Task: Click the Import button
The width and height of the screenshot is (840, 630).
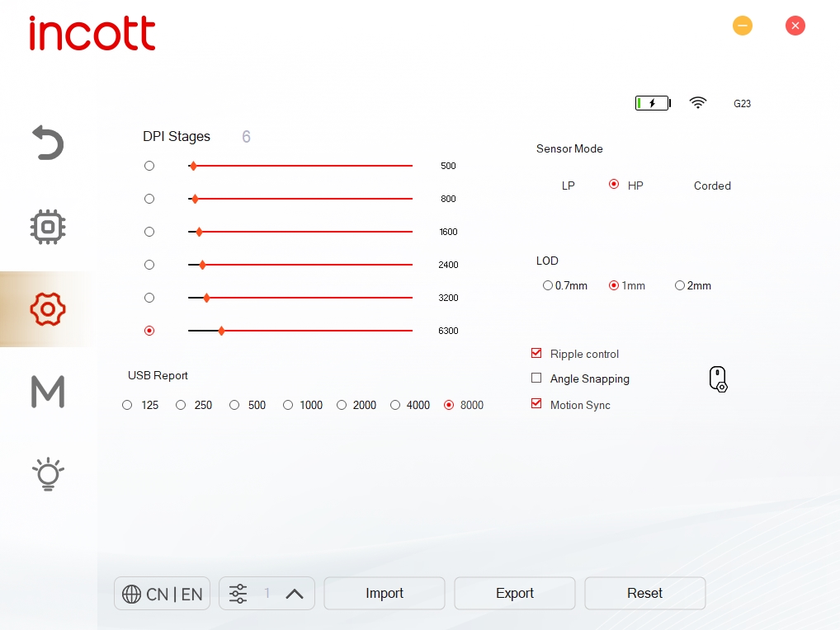Action: pyautogui.click(x=384, y=593)
